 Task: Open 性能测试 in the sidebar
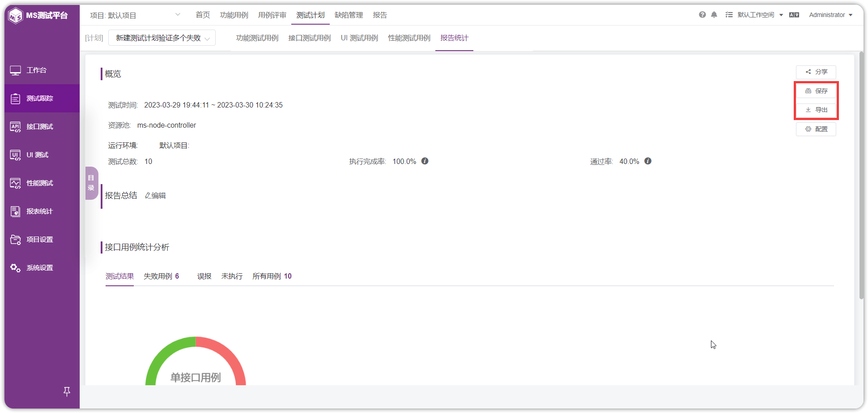click(x=42, y=183)
